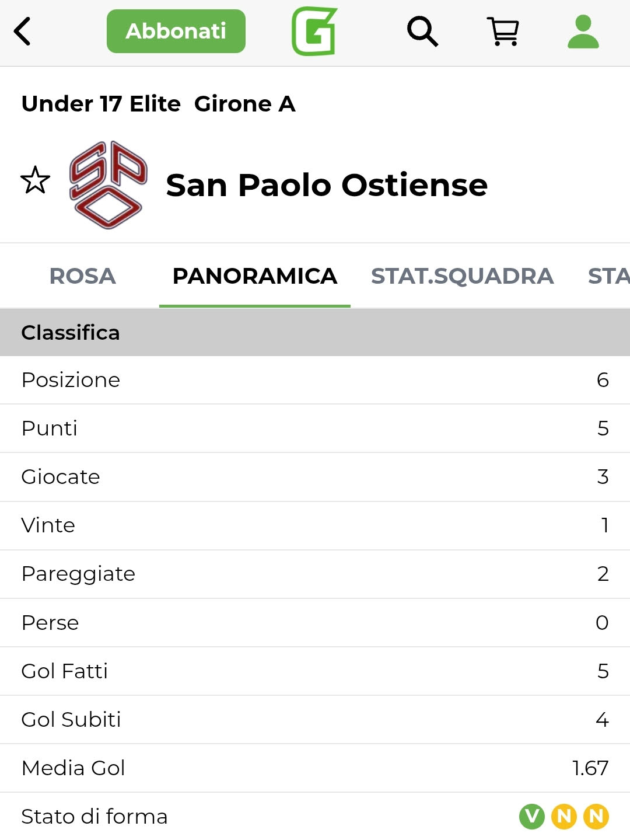
Task: Click the Girone A group link
Action: click(x=244, y=104)
